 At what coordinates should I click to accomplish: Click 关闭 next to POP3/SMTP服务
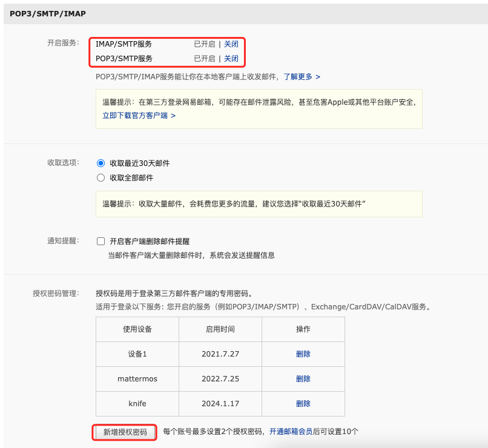pyautogui.click(x=231, y=59)
